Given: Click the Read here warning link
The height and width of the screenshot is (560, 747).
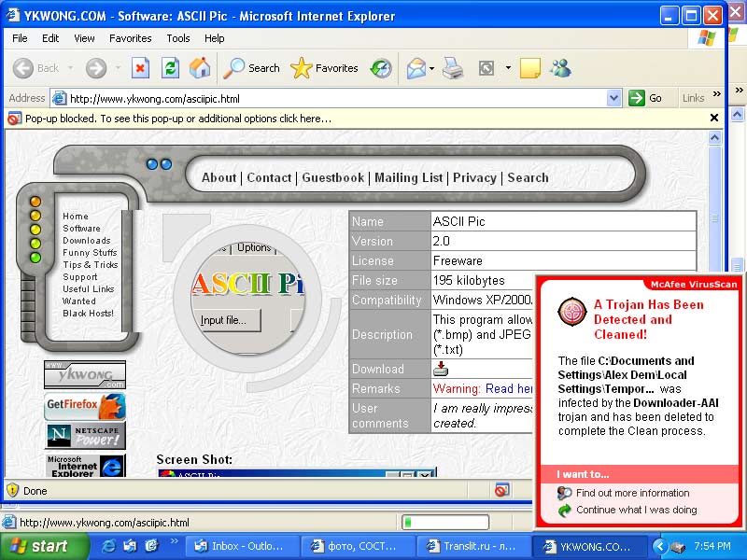Looking at the screenshot, I should click(509, 388).
